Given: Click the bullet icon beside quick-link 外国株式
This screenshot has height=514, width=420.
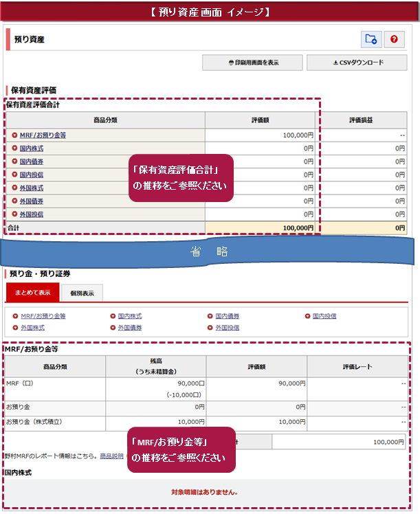Looking at the screenshot, I should point(15,328).
